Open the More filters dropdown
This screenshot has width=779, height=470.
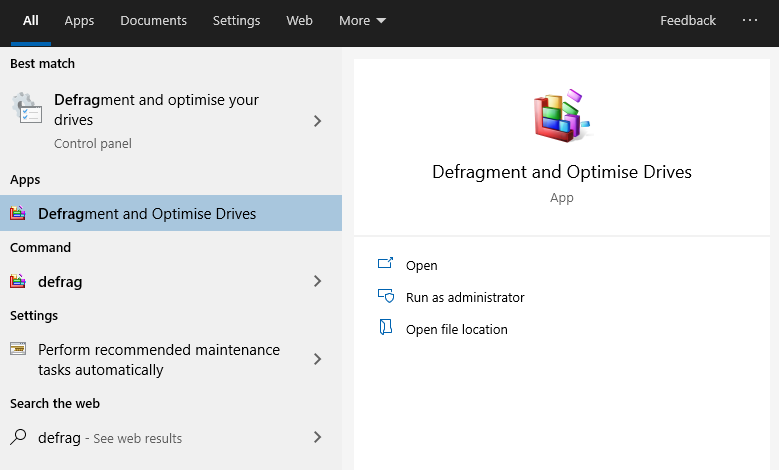click(x=362, y=20)
